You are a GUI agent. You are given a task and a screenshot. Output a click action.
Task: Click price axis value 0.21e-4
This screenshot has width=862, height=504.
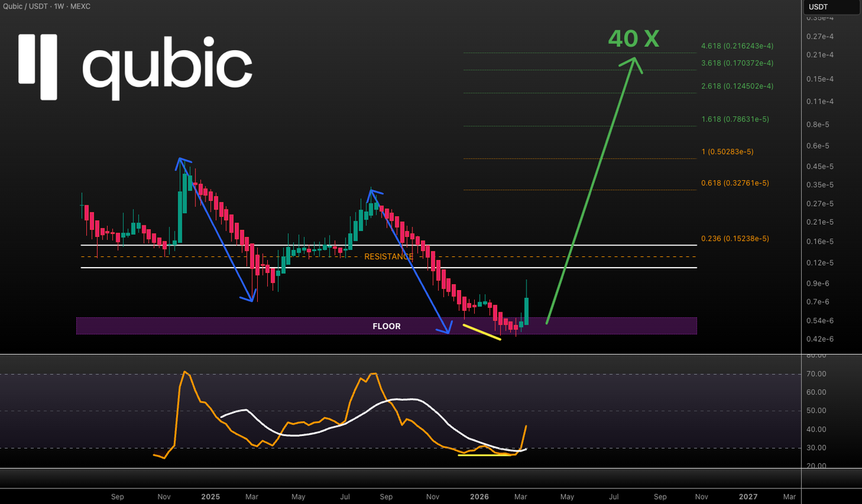coord(821,55)
